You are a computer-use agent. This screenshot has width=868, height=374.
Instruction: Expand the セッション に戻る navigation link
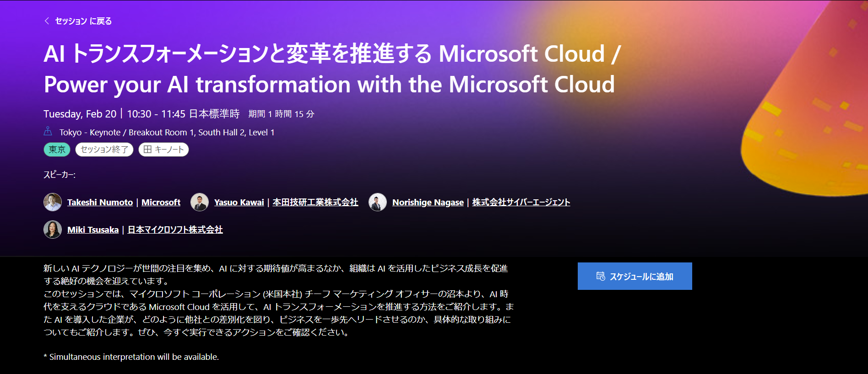pos(82,21)
